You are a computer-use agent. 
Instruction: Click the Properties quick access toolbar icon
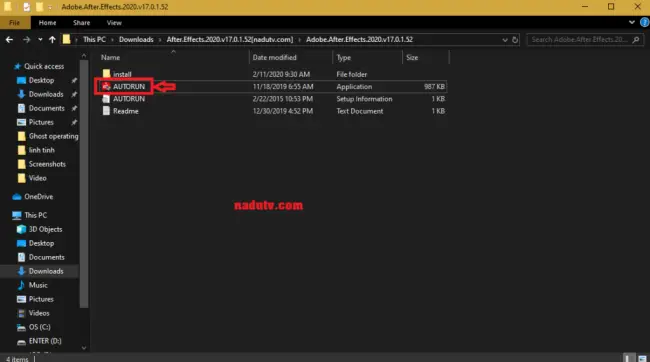[x=27, y=7]
